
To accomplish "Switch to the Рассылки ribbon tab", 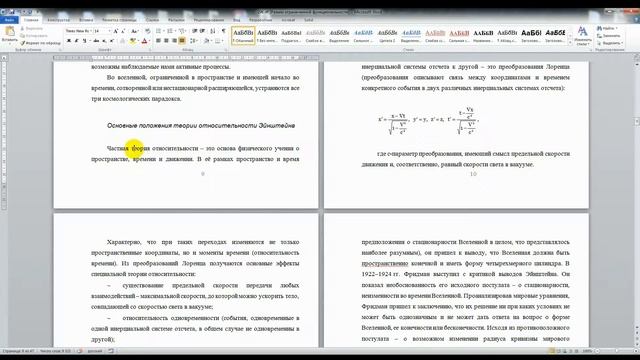I will coord(176,20).
